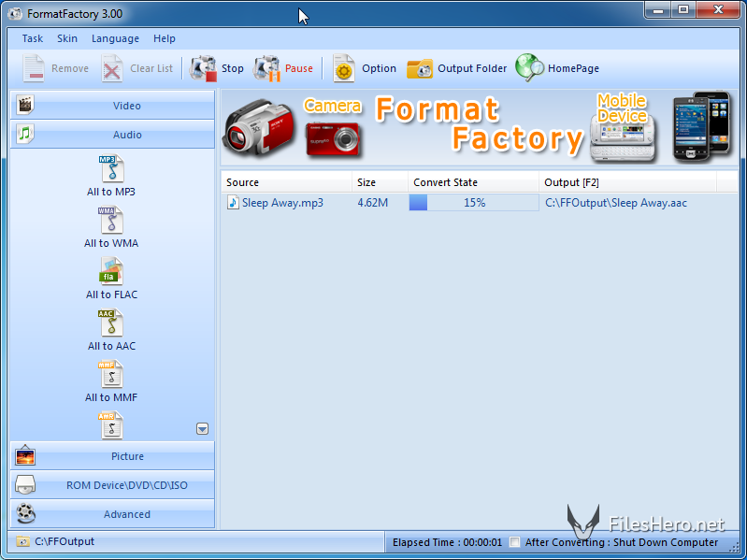Open the Output Folder
The height and width of the screenshot is (560, 747).
(420, 68)
